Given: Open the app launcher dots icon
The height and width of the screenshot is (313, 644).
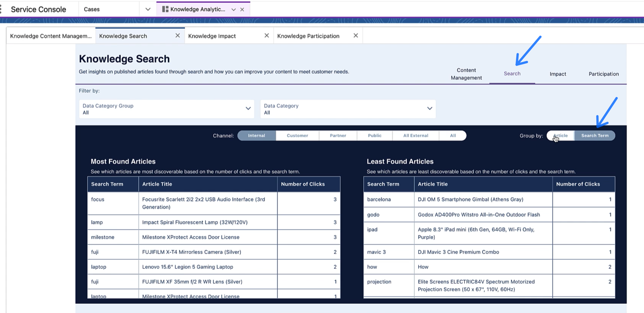Looking at the screenshot, I should pos(1,9).
